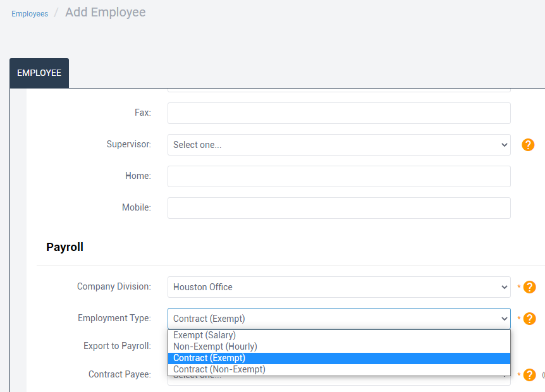This screenshot has width=545, height=392.
Task: Click the Payroll section heading
Action: coord(64,247)
